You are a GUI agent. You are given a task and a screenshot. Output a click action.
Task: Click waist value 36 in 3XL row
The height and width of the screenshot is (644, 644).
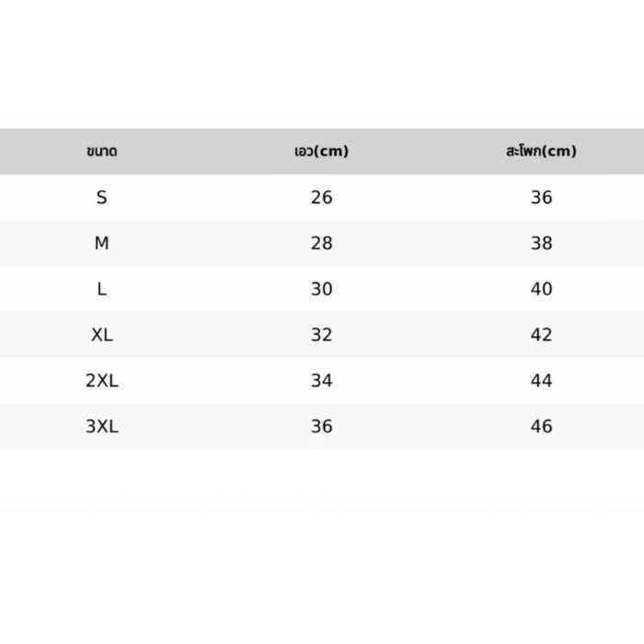coord(322,426)
